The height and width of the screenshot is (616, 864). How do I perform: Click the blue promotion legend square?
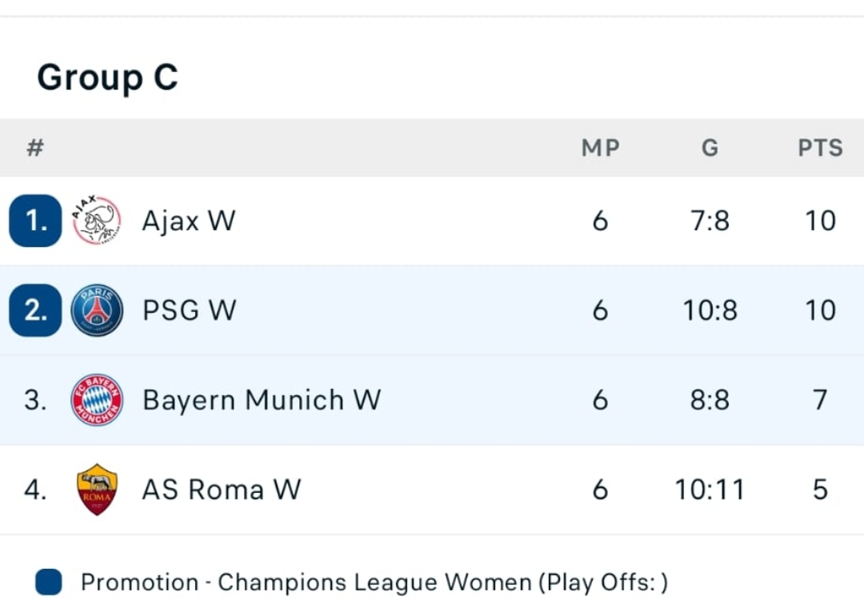click(x=49, y=582)
